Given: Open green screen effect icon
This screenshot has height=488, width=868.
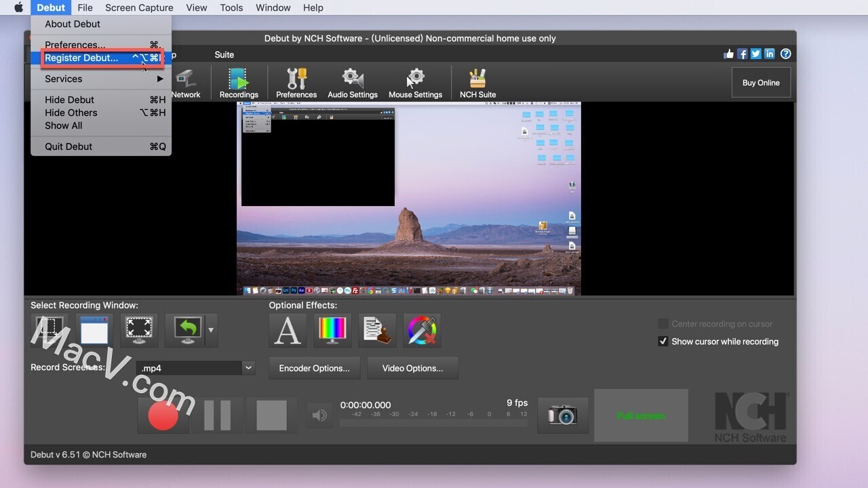Looking at the screenshot, I should coord(422,330).
